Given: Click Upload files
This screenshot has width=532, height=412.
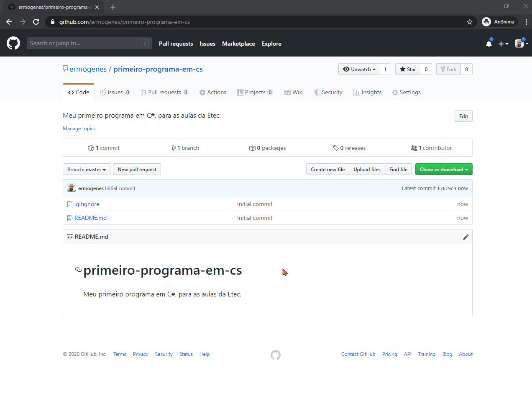Looking at the screenshot, I should (x=367, y=169).
